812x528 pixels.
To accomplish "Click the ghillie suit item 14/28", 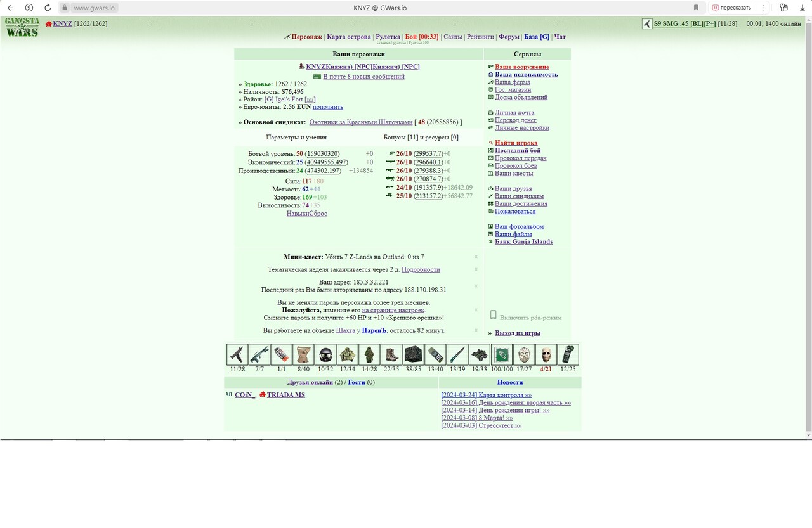I will [x=370, y=354].
